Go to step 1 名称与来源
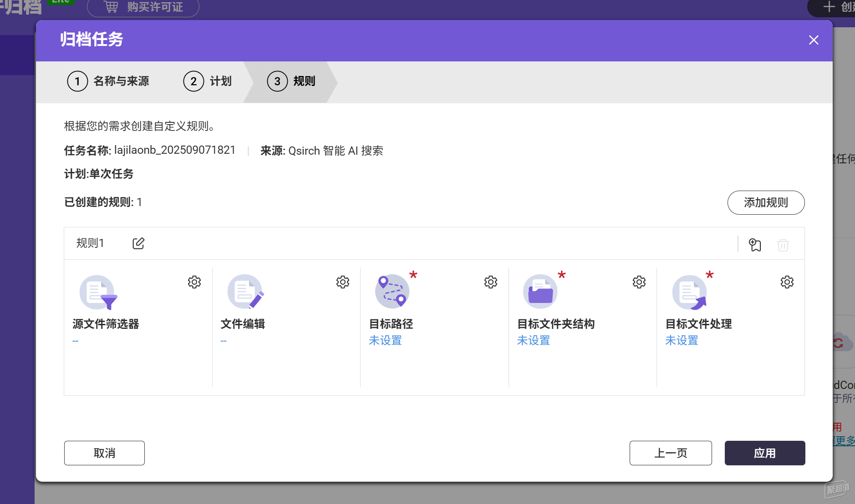Image resolution: width=855 pixels, height=504 pixels. tap(108, 81)
